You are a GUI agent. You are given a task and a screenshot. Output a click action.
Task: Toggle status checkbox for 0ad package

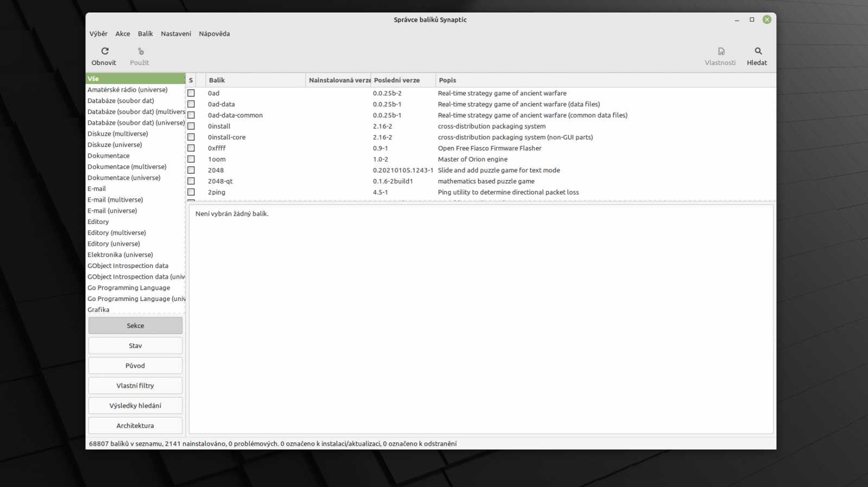[191, 93]
